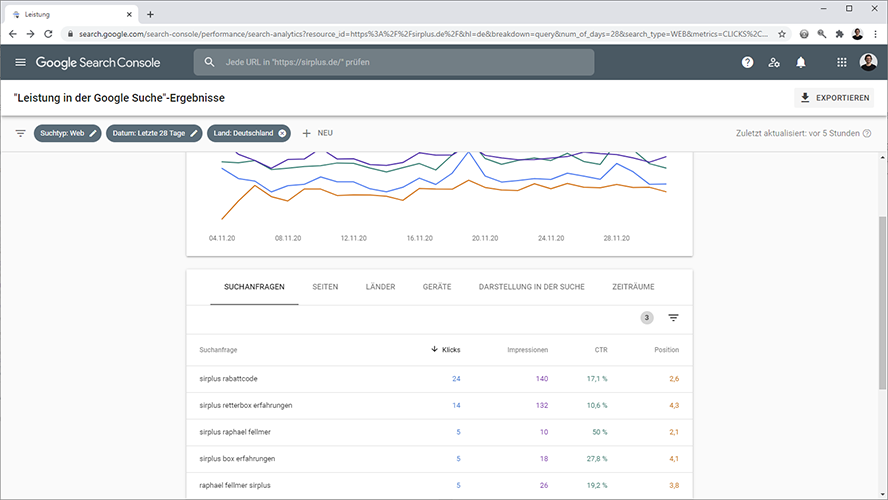Open the help question mark icon
The width and height of the screenshot is (888, 500).
(x=748, y=62)
